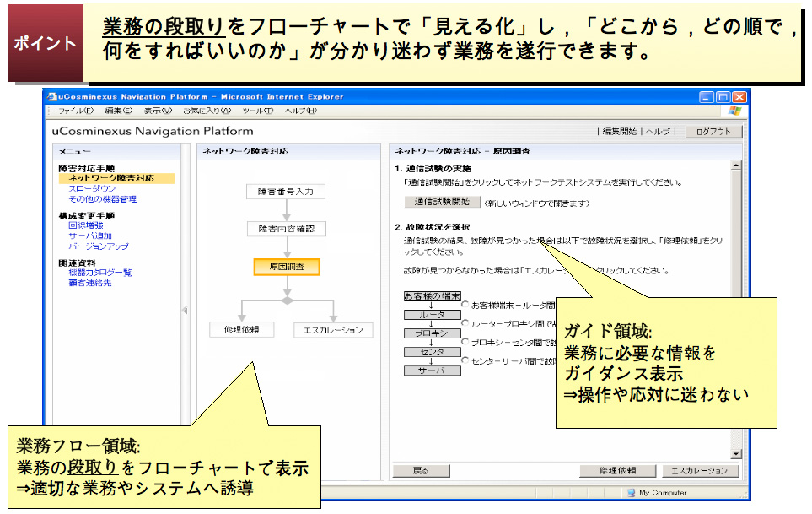The height and width of the screenshot is (514, 812).
Task: Click the bottom エスカレーション button
Action: click(x=700, y=471)
